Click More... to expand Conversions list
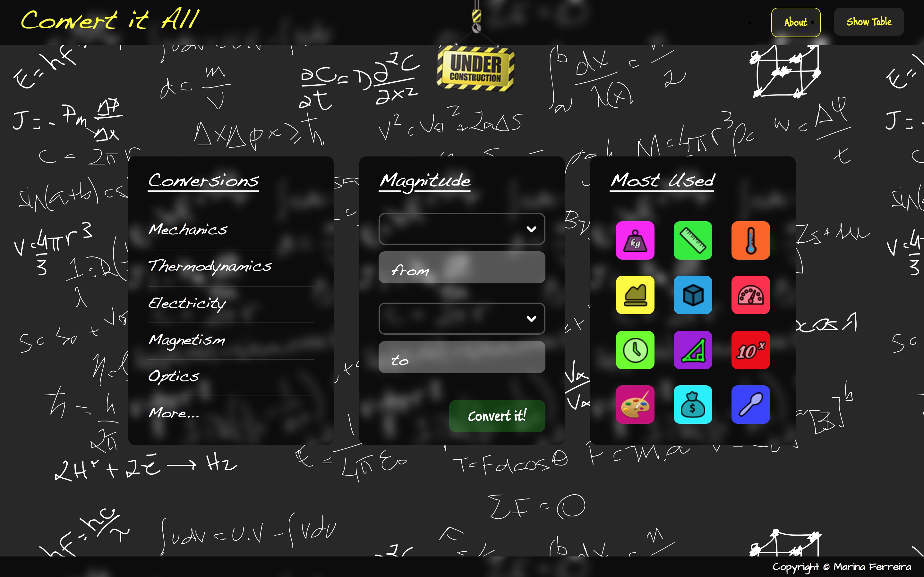924x577 pixels. point(172,412)
